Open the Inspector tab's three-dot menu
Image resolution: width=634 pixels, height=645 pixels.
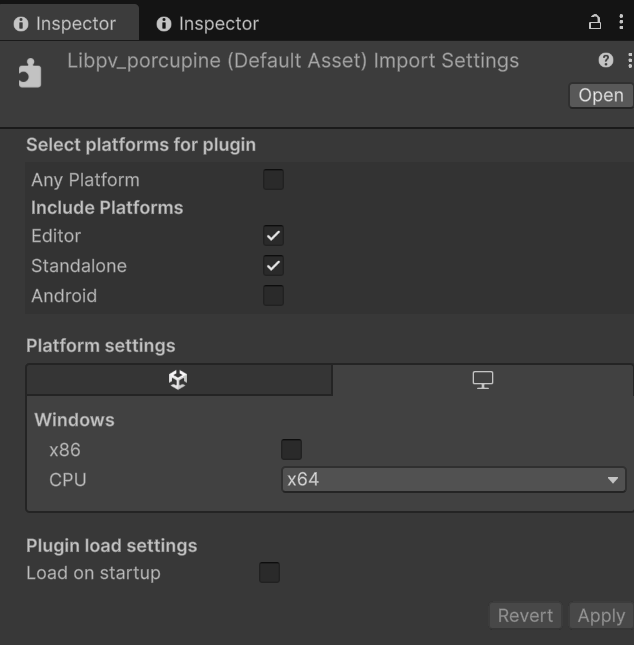click(621, 22)
